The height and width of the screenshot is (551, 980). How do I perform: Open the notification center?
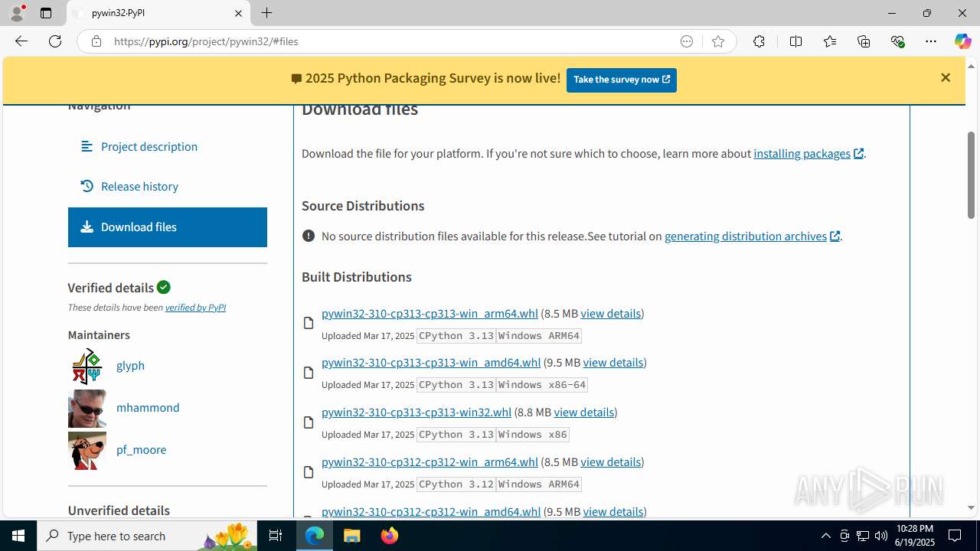tap(955, 536)
